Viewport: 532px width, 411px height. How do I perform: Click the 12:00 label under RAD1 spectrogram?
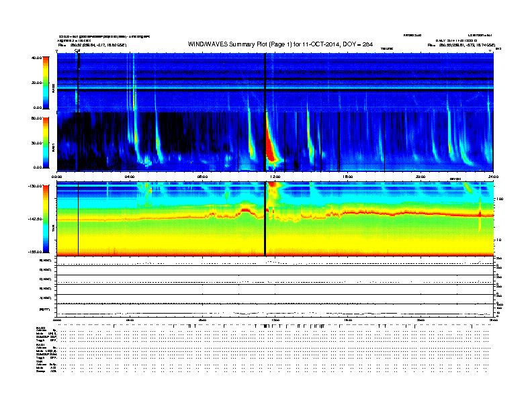tap(275, 177)
